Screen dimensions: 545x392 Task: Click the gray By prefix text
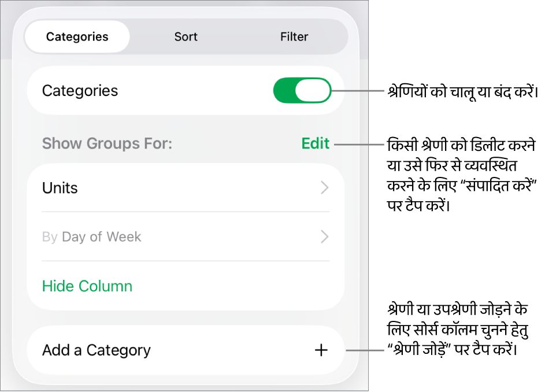pos(50,236)
